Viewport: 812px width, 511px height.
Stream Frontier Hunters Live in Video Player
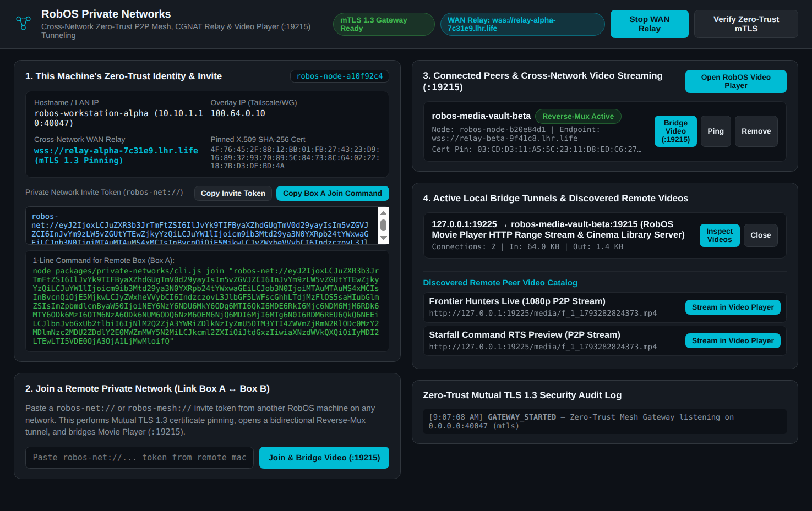click(733, 307)
